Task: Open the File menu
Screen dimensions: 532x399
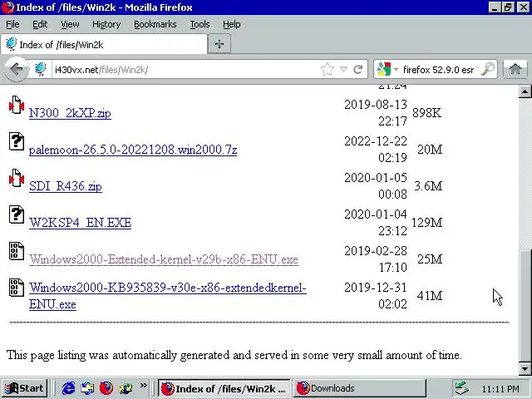Action: 12,24
